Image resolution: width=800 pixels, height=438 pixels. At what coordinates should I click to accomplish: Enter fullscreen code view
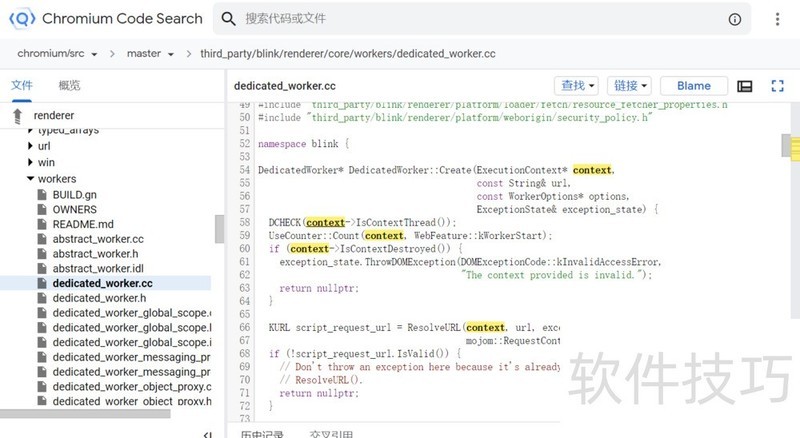[x=777, y=86]
